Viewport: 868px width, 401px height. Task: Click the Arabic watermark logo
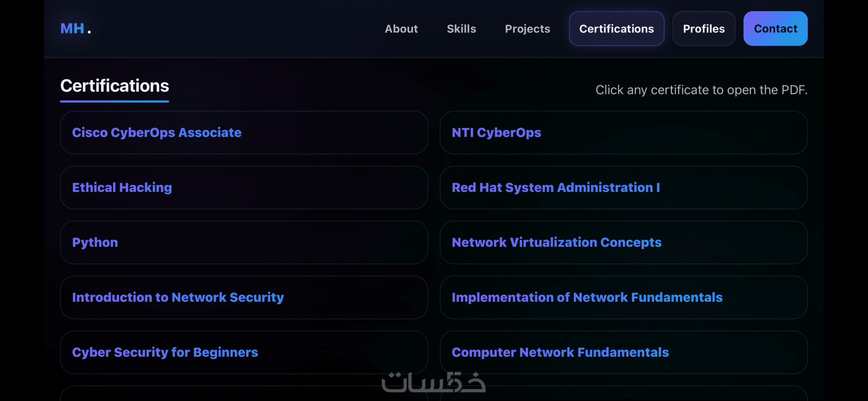click(433, 383)
